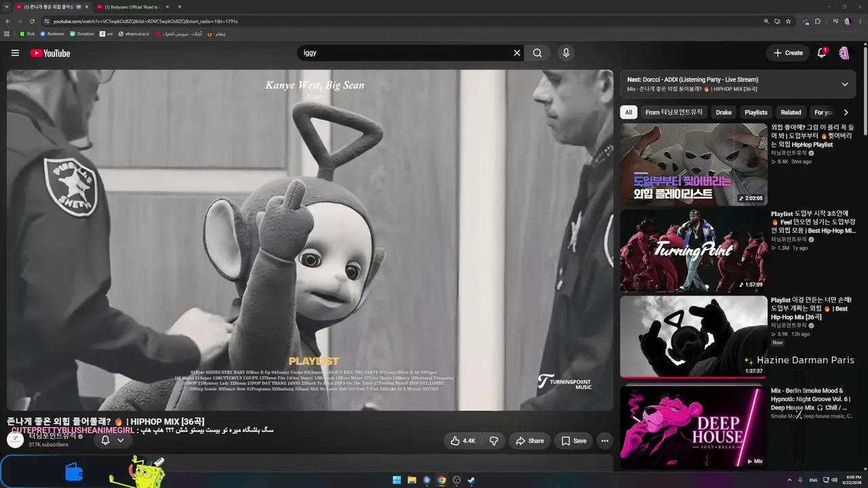Expand the notification options chevron beside the bell

coord(121,441)
